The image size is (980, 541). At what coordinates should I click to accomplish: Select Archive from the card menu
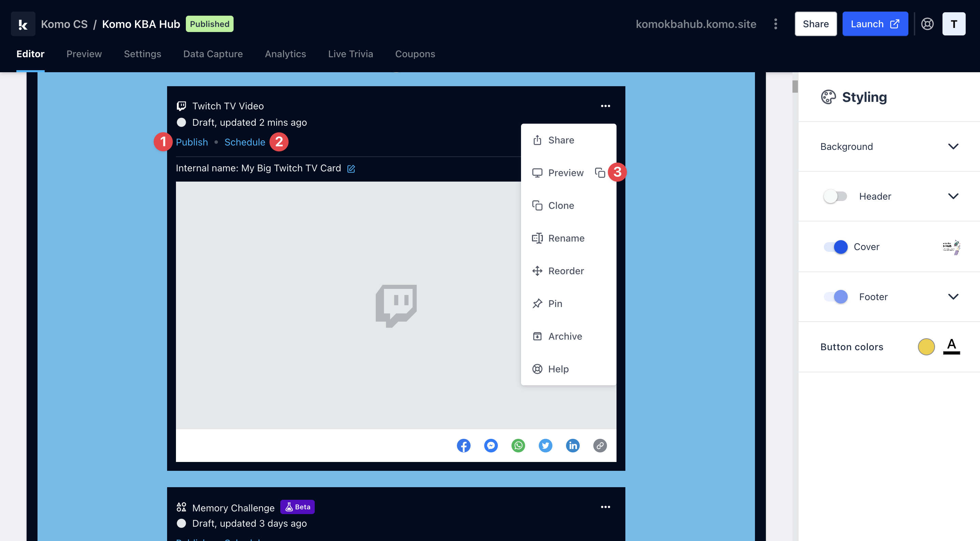click(x=565, y=336)
